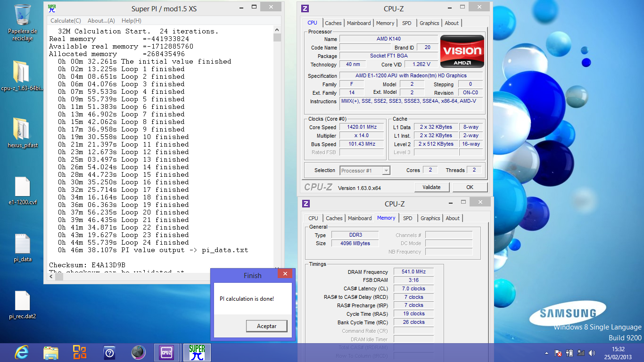Switch to Memory tab in processor CPU-Z window
Screen dimensions: 644x362
pyautogui.click(x=385, y=23)
